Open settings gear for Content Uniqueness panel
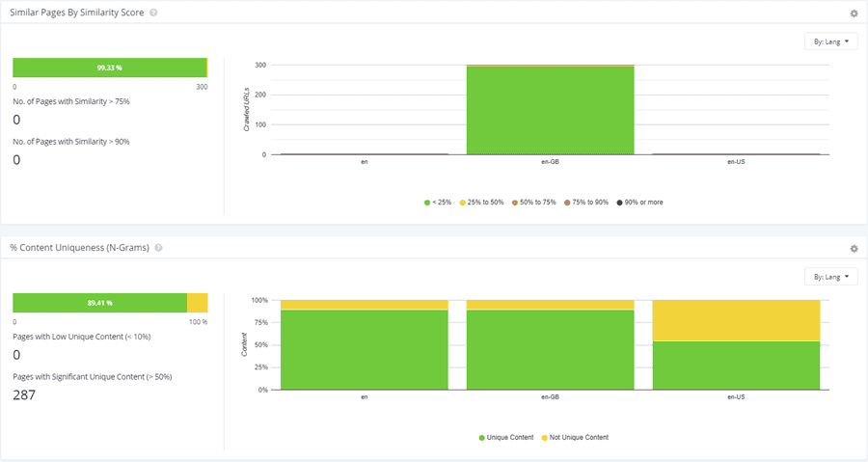This screenshot has width=868, height=462. [x=854, y=249]
